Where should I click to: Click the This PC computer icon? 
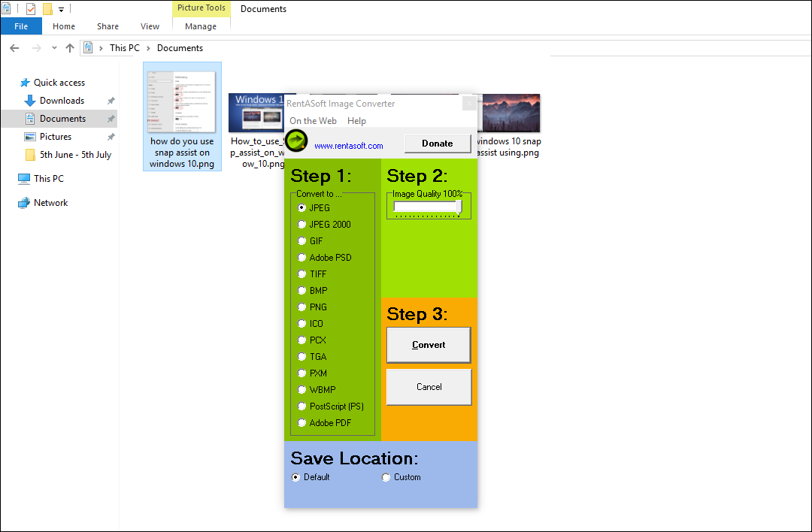(x=24, y=179)
